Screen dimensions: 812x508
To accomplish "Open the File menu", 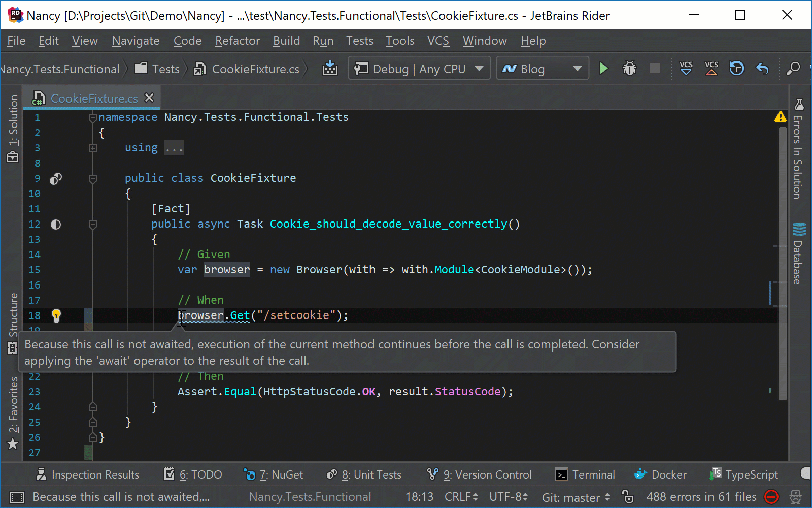I will [16, 41].
